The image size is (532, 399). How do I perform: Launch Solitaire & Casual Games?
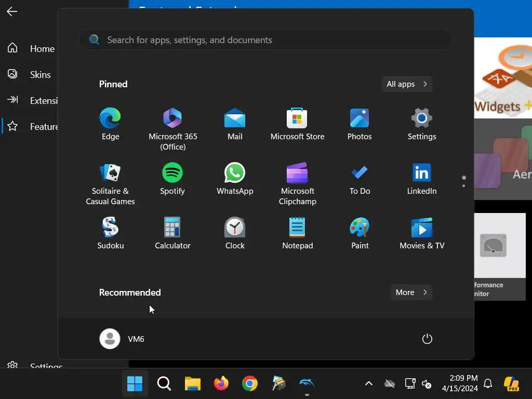coord(110,183)
